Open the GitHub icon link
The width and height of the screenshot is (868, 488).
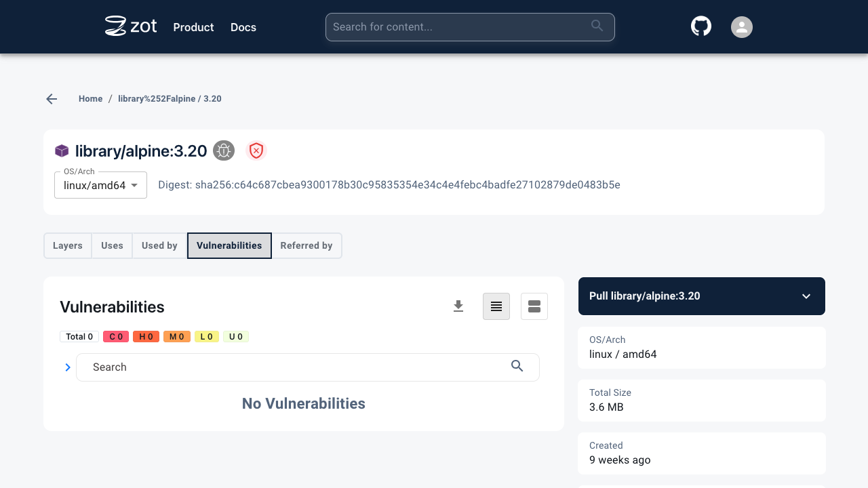pyautogui.click(x=701, y=26)
